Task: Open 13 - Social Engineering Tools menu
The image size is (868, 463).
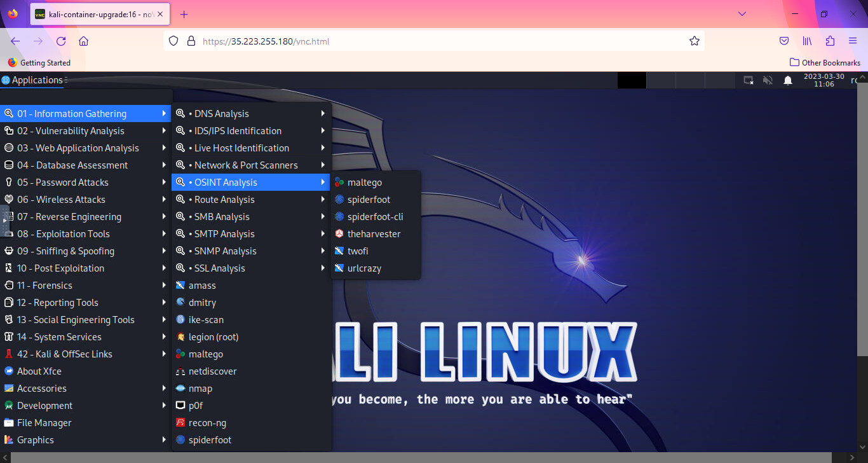Action: (x=86, y=320)
